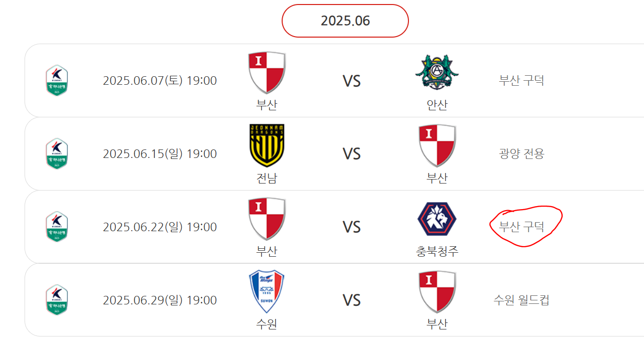This screenshot has width=644, height=342.
Task: Click K League badge on June 7 row
Action: (x=57, y=81)
